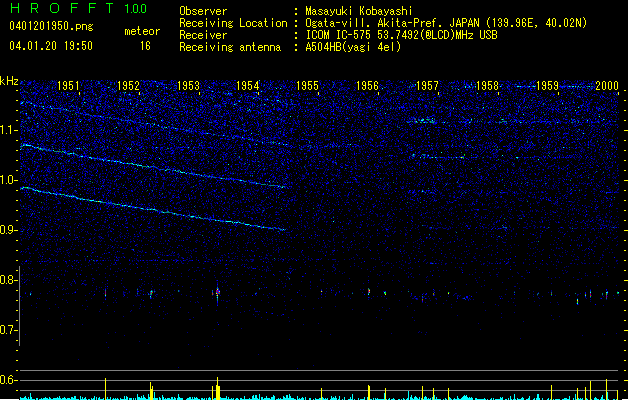
Task: Select the Ogata-vill. Akita-Pref. JAPAN location text
Action: click(x=446, y=23)
